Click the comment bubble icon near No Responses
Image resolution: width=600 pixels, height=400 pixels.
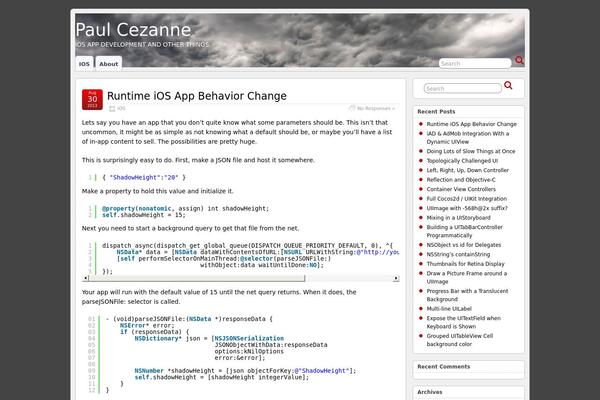[352, 108]
